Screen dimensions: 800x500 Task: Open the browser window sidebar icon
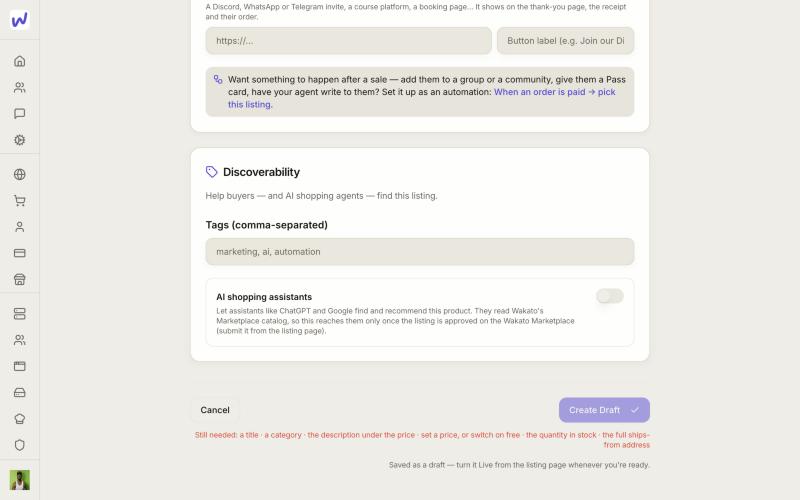[19, 366]
